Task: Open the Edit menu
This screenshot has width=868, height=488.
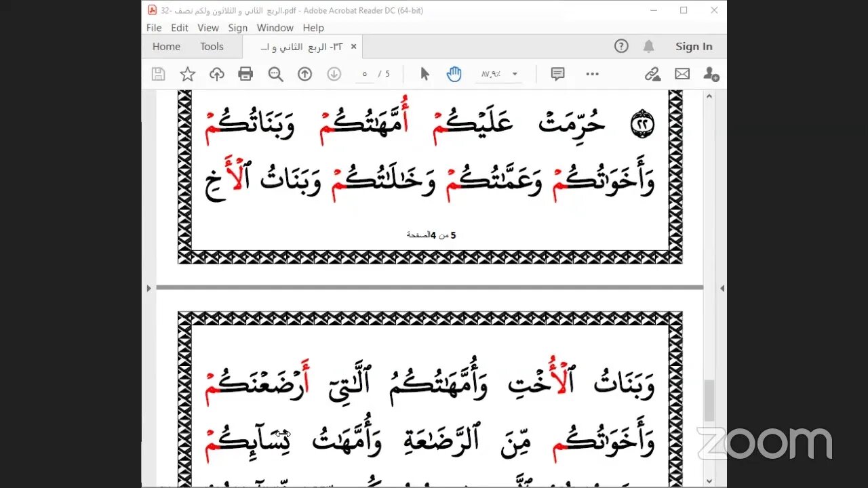Action: (180, 28)
